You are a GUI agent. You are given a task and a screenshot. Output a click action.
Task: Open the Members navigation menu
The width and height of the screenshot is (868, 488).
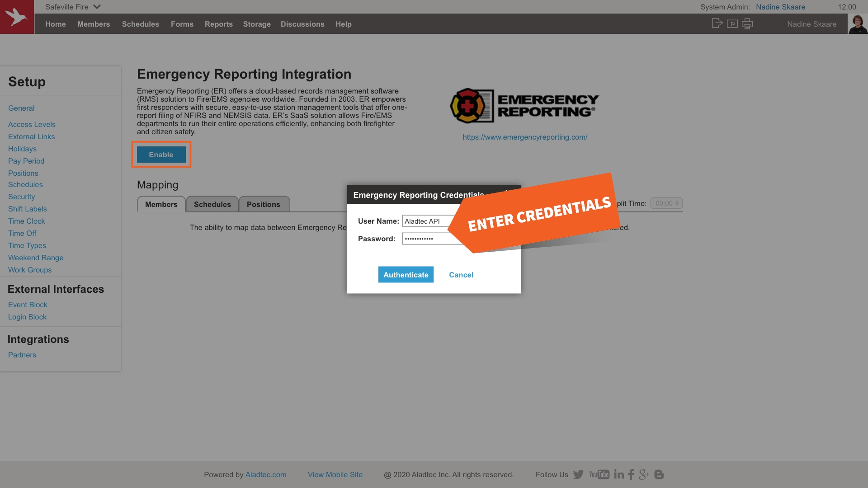(x=94, y=24)
